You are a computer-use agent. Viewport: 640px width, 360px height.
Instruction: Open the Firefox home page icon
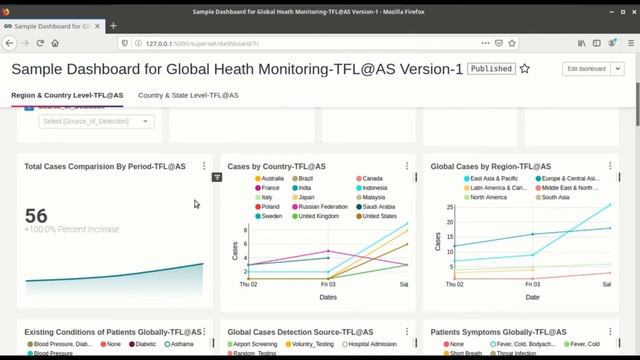[55, 43]
